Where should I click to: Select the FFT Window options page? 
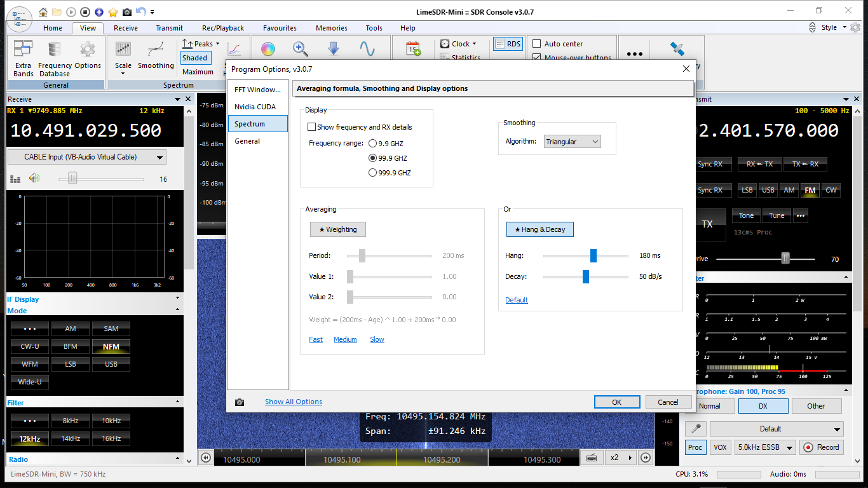[x=257, y=90]
